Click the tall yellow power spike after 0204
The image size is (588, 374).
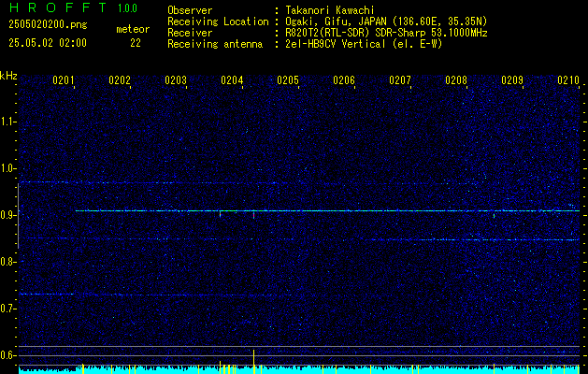[x=254, y=362]
